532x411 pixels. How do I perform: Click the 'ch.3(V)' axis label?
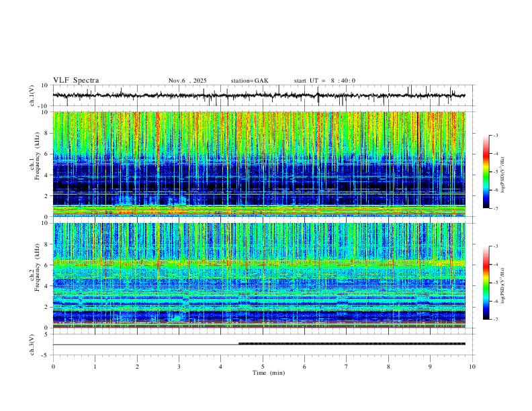point(32,345)
